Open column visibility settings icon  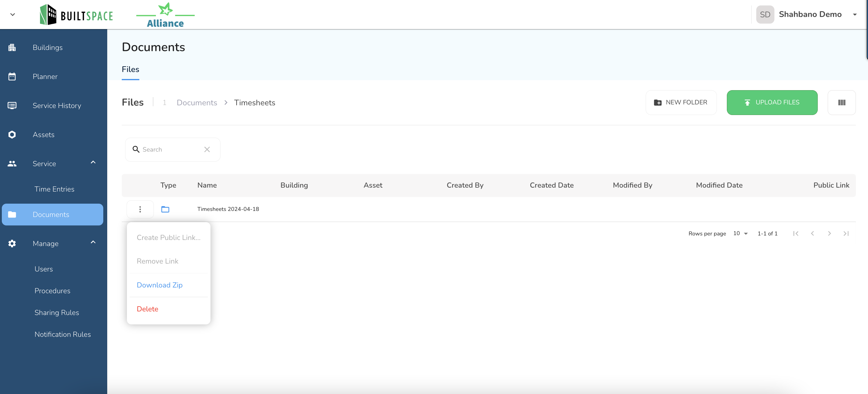click(841, 102)
